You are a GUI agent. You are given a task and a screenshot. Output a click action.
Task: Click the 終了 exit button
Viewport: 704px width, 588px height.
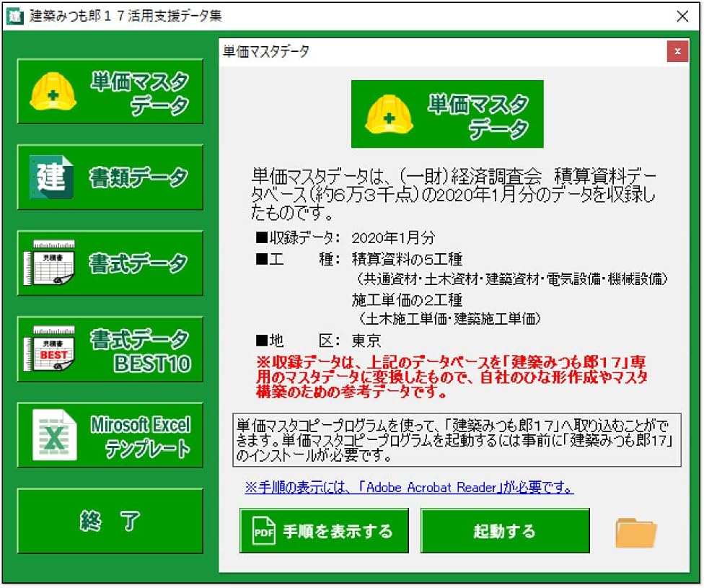coord(110,521)
